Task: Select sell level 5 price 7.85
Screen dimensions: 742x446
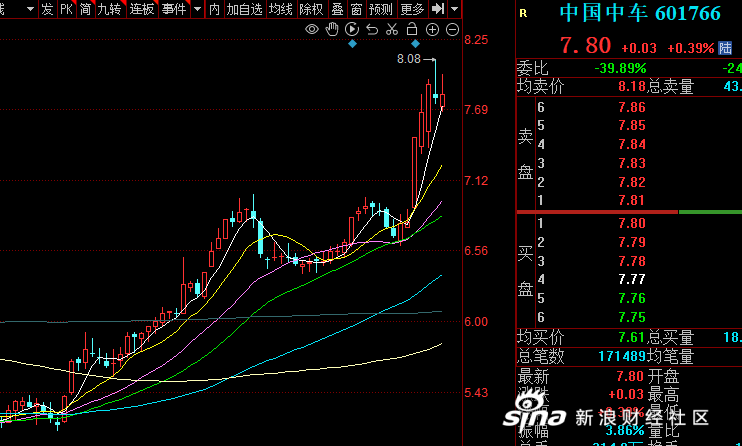Action: coord(632,125)
